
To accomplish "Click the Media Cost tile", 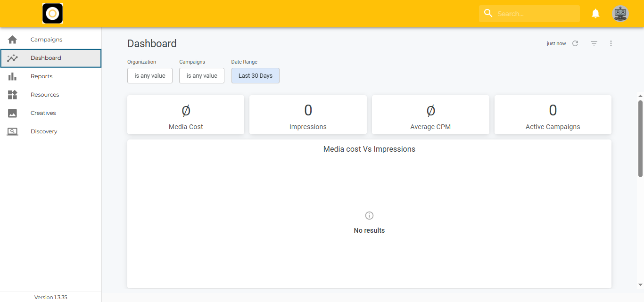I will pos(186,115).
